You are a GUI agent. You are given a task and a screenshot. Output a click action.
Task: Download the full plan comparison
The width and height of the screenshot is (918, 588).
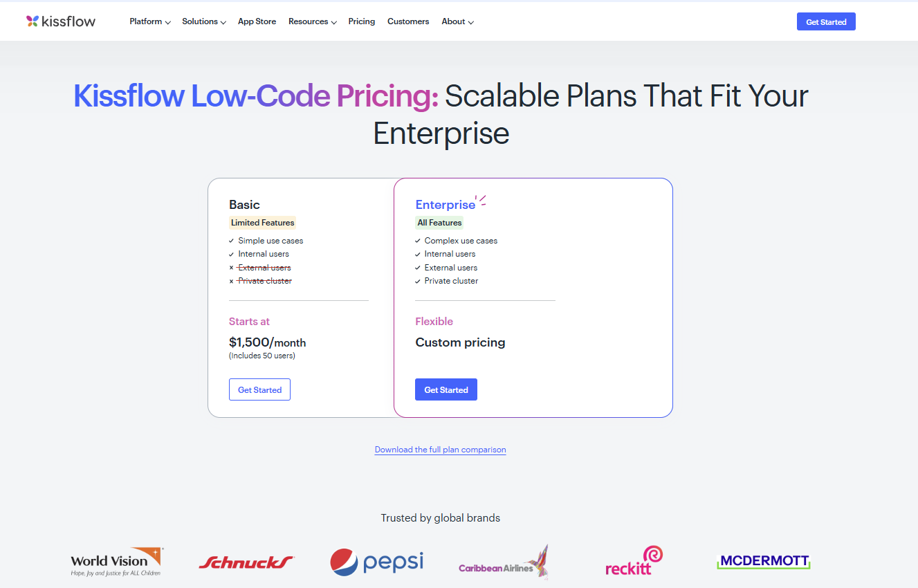click(x=440, y=450)
